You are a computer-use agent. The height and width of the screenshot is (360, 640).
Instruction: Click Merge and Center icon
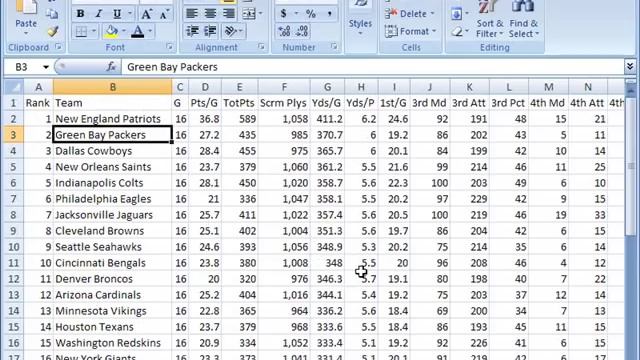pos(249,14)
